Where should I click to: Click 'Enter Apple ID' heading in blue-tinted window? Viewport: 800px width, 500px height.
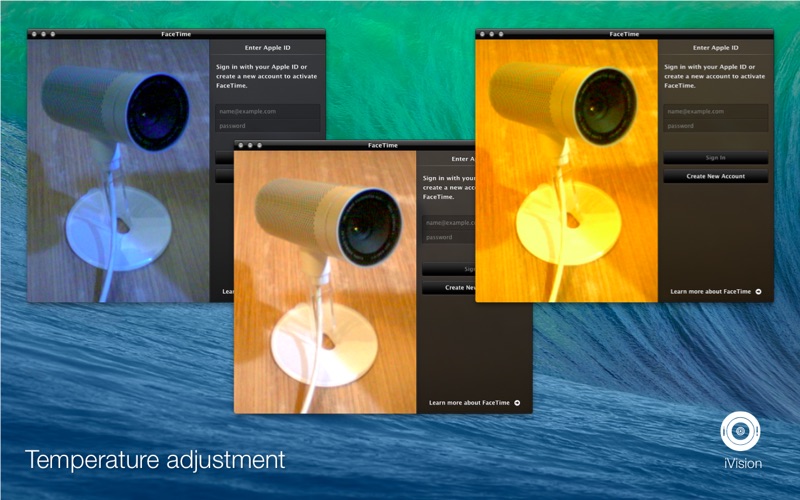pyautogui.click(x=267, y=47)
